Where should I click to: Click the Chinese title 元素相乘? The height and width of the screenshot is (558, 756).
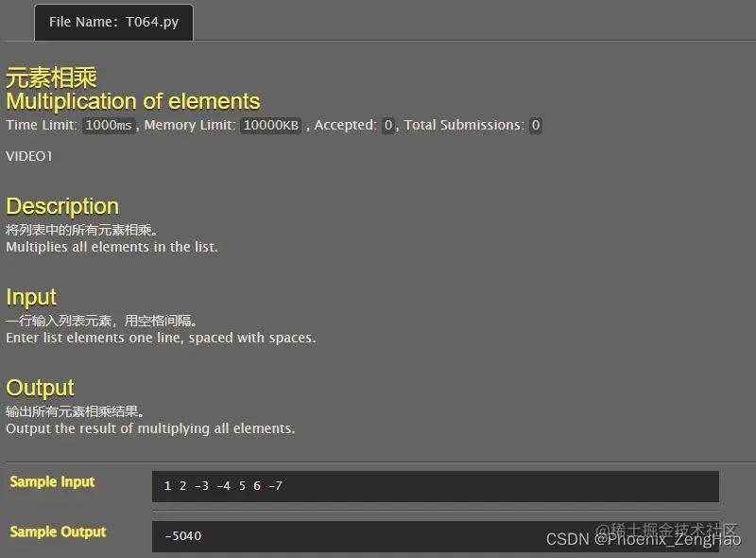pyautogui.click(x=51, y=78)
